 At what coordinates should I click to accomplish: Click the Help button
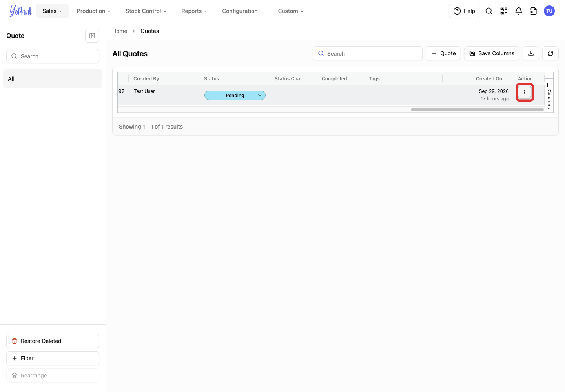click(464, 11)
